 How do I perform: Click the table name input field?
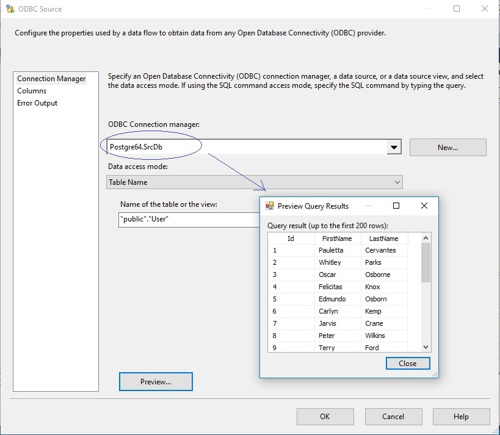point(189,220)
